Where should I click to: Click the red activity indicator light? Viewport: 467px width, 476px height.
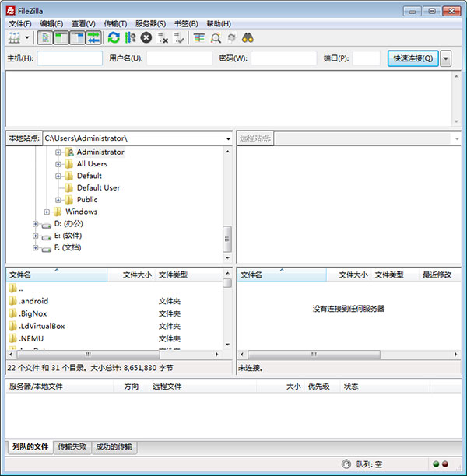point(445,464)
